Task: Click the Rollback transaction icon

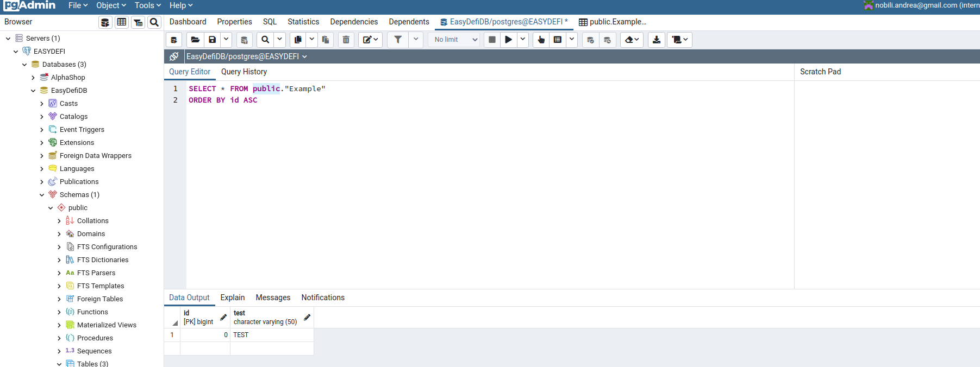Action: coord(607,40)
